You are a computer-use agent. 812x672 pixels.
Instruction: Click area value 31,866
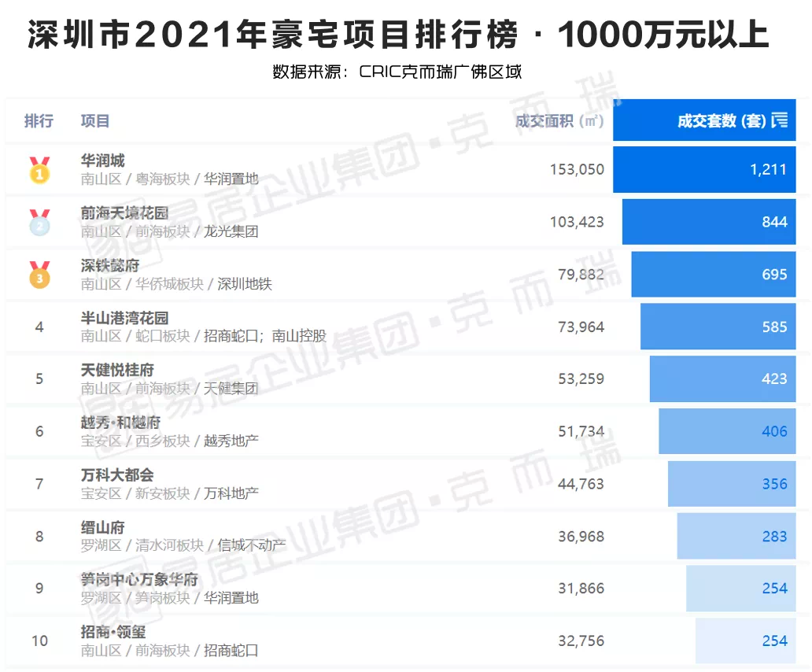[x=581, y=589]
